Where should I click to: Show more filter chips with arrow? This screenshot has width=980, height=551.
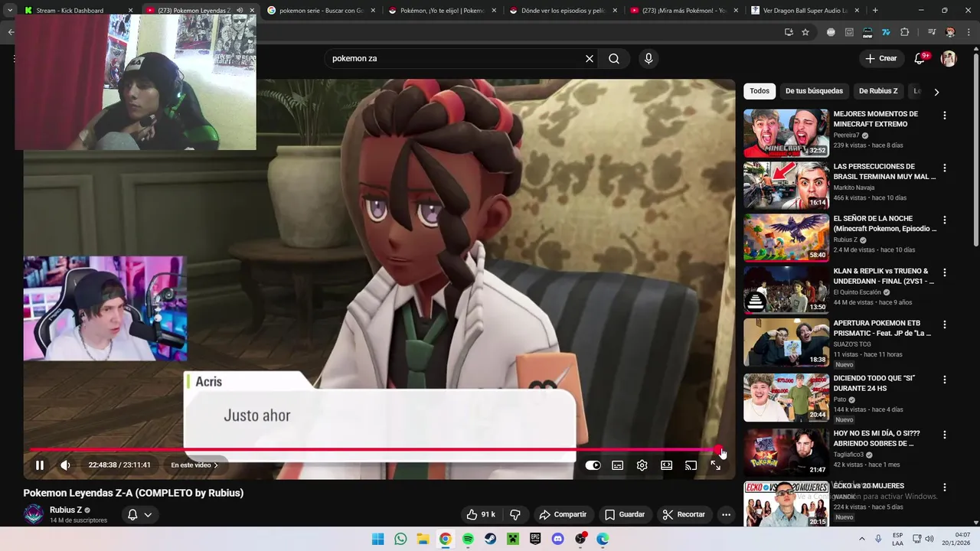tap(936, 92)
